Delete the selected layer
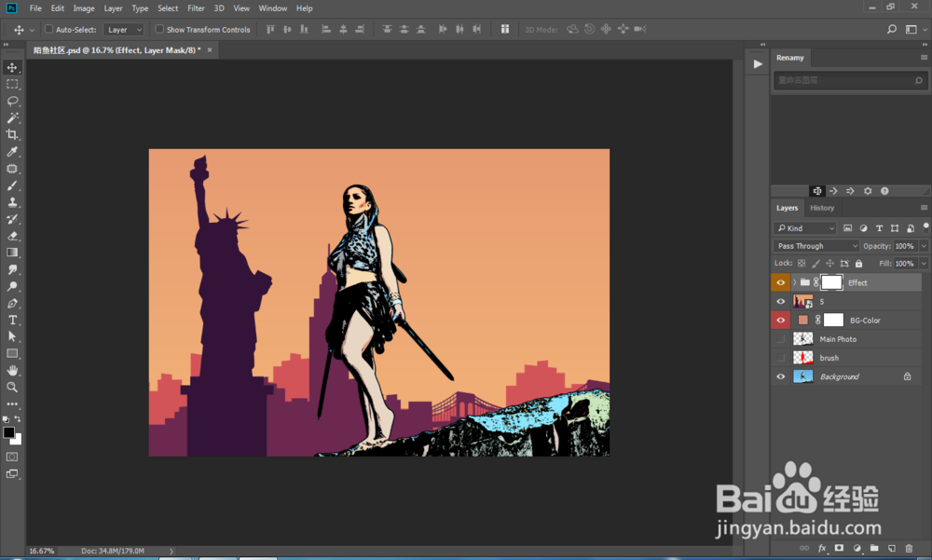This screenshot has height=560, width=932. [x=909, y=548]
